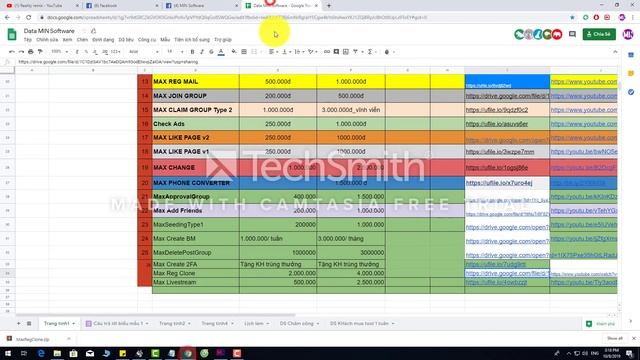
Task: Open the number format 123 dropdown
Action: tap(116, 52)
